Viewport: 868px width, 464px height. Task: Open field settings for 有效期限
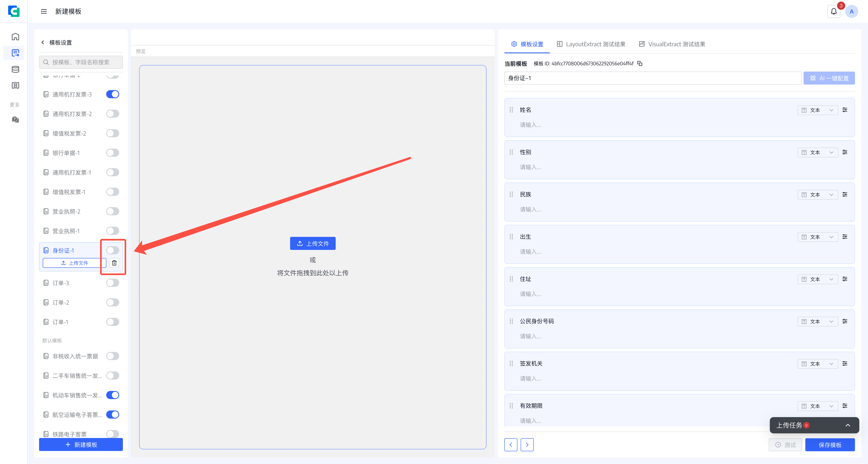845,406
